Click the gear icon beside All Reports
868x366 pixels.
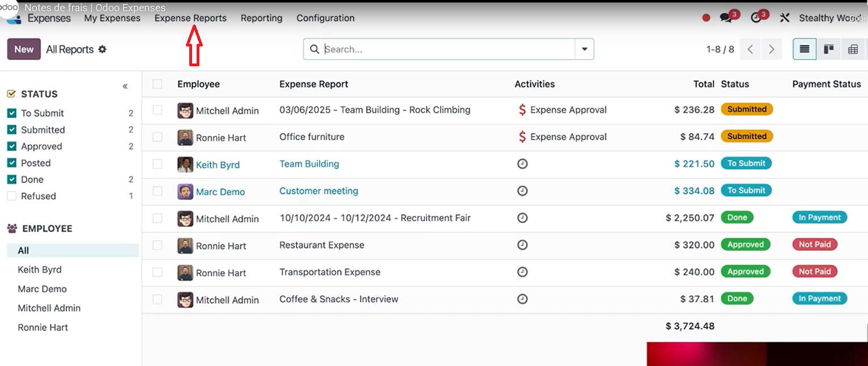tap(103, 49)
